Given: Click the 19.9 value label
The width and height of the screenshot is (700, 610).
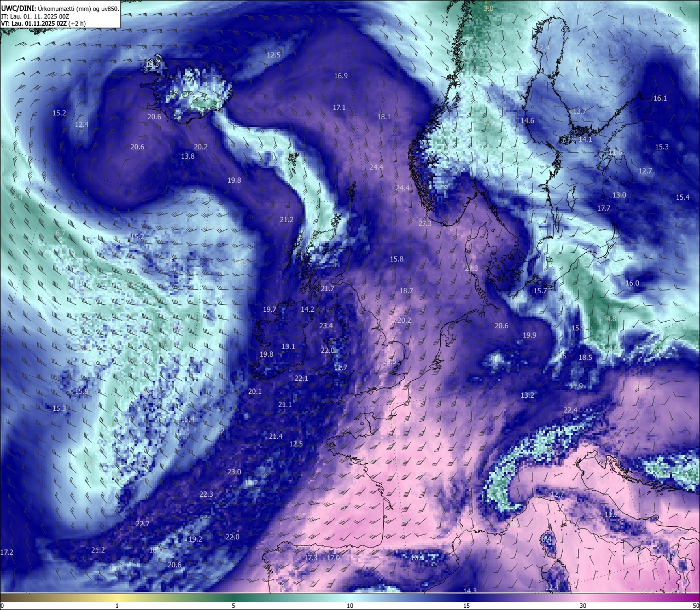Looking at the screenshot, I should click(x=529, y=335).
